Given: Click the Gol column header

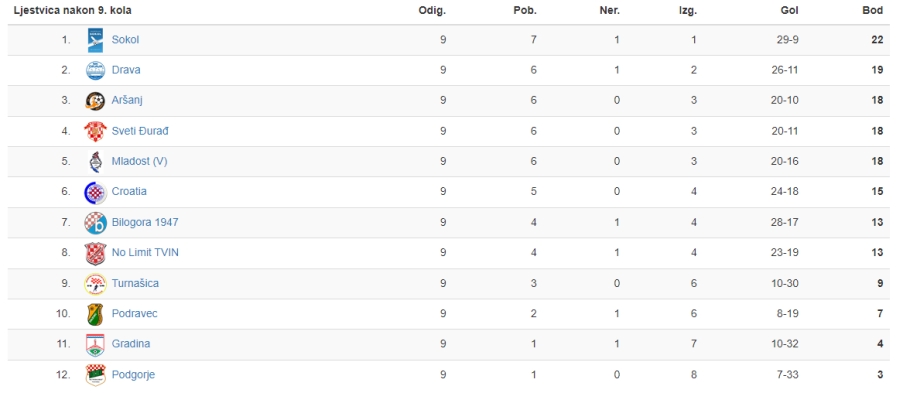Looking at the screenshot, I should 790,11.
